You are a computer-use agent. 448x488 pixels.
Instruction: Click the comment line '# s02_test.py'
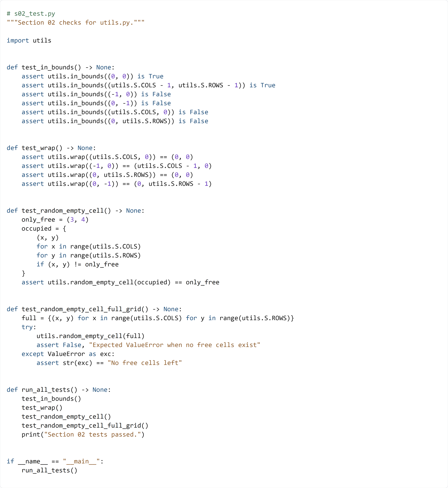click(x=31, y=14)
